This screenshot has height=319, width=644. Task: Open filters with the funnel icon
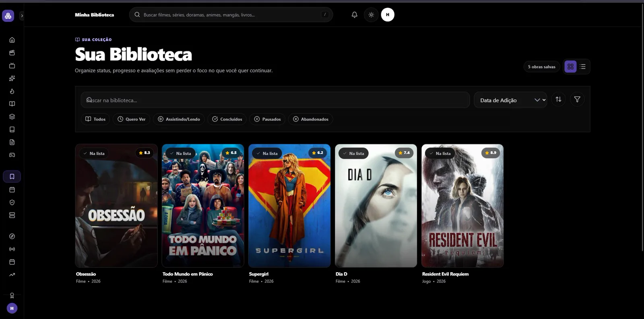tap(577, 99)
